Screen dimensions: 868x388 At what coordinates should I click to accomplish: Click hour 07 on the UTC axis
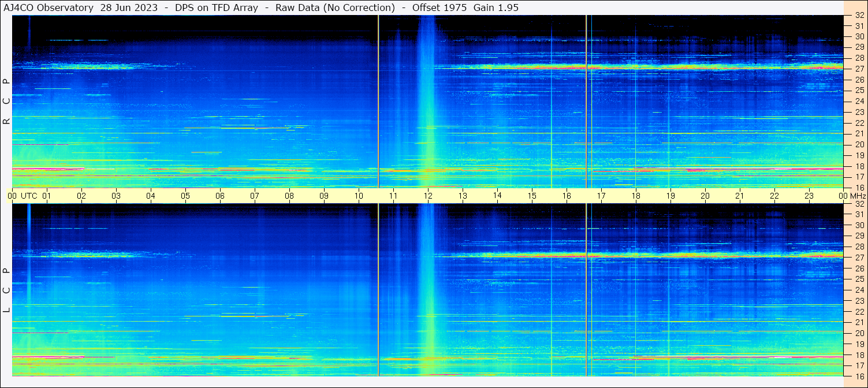tap(255, 196)
